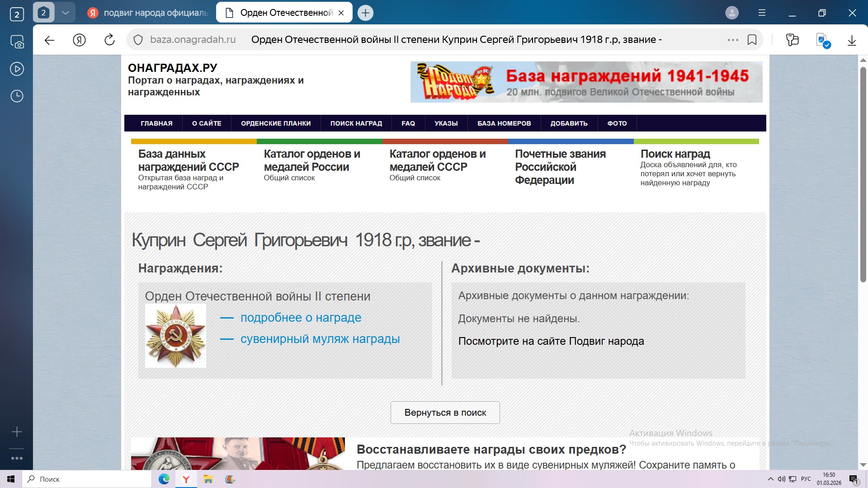Click the page translator icon

[x=823, y=40]
